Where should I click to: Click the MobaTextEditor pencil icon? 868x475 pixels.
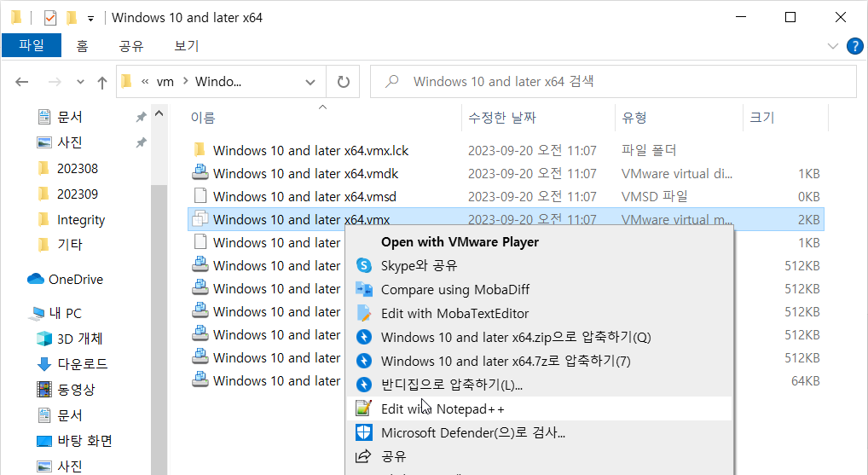pos(364,313)
